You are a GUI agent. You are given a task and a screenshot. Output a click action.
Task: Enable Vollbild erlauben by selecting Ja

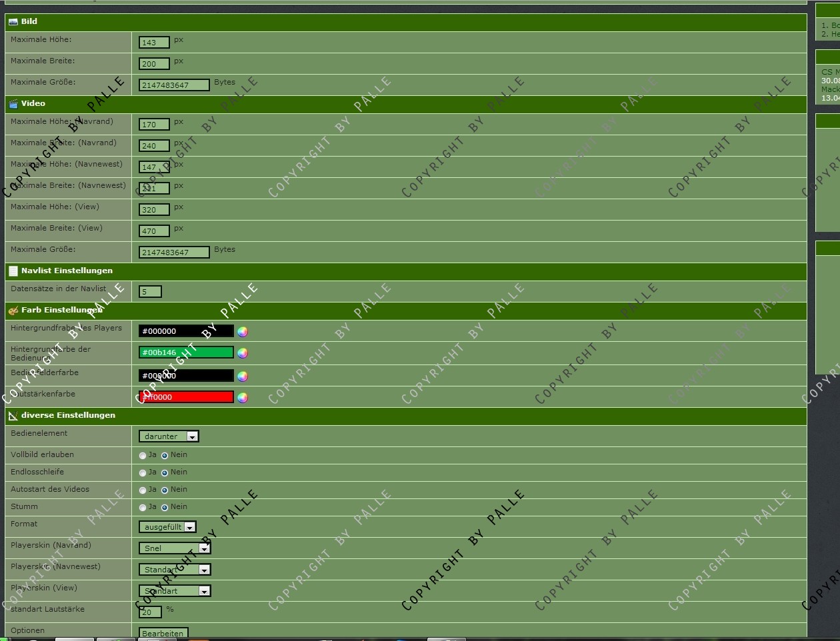[x=143, y=456]
